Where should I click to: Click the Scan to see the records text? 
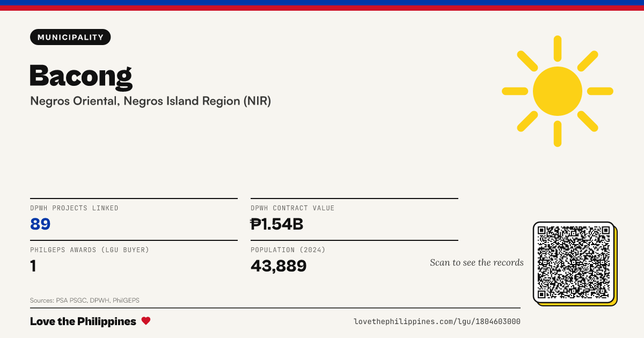coord(477,262)
